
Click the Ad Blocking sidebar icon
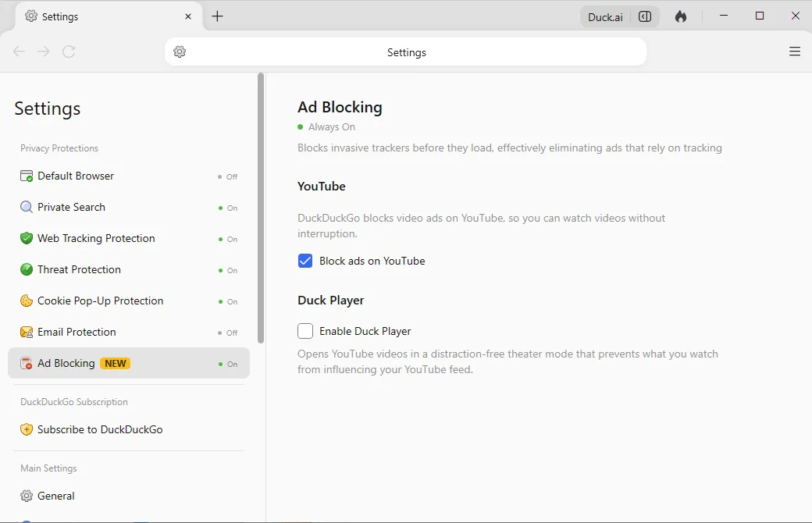(27, 363)
